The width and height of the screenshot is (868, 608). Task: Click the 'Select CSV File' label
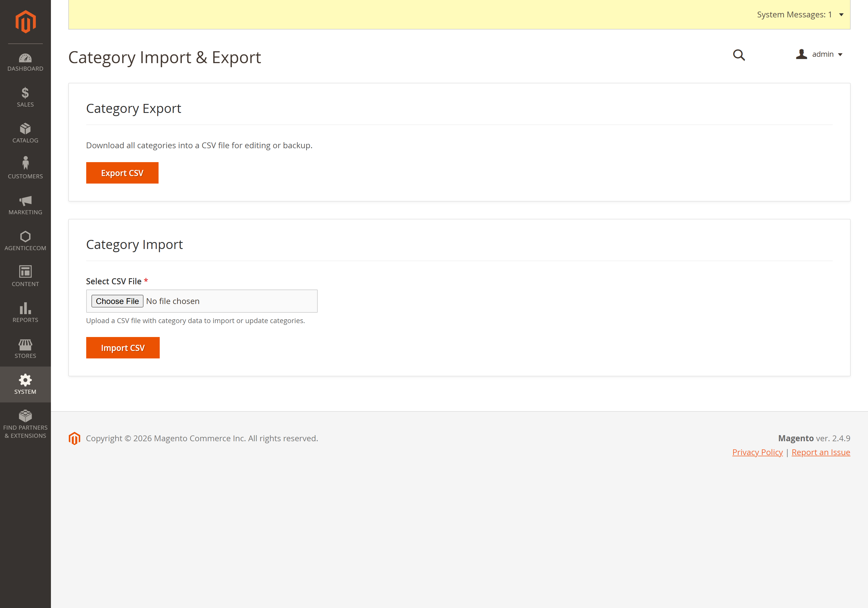pos(114,281)
